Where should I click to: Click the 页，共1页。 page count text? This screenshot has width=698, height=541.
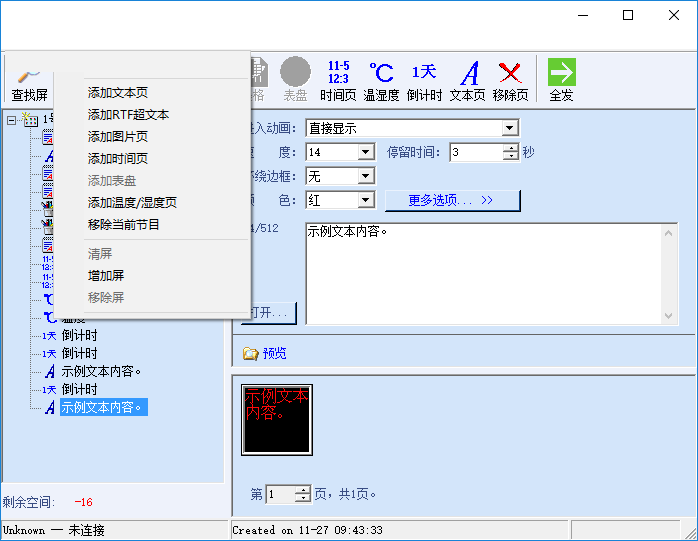click(345, 494)
